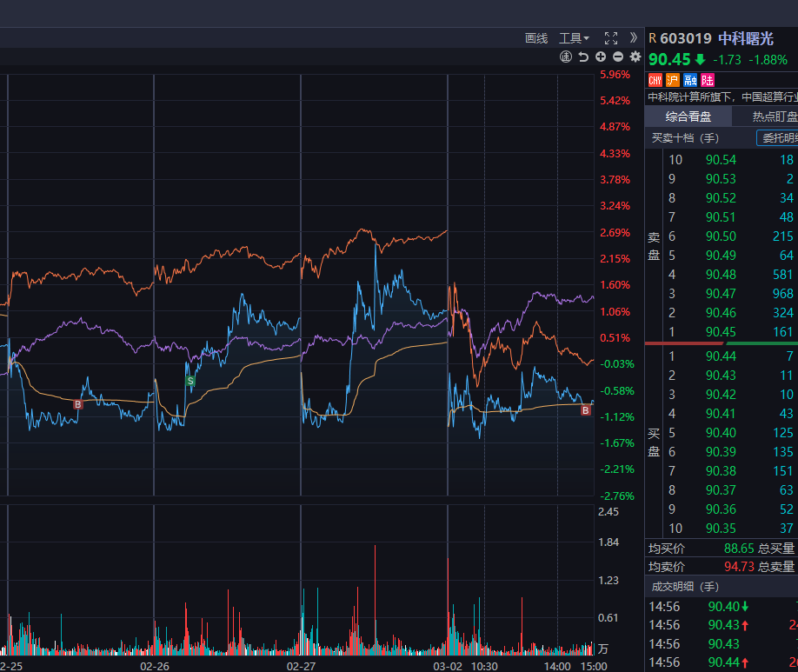798x672 pixels.
Task: Click the 委托明细 button
Action: (x=779, y=138)
